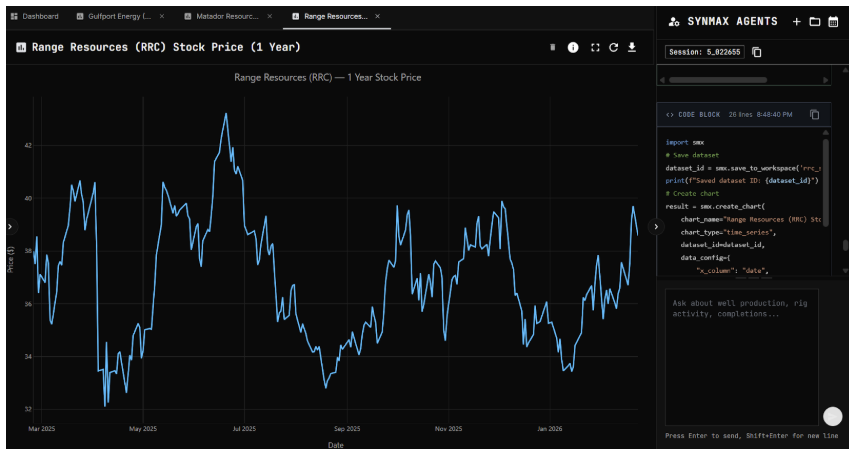This screenshot has height=451, width=853.
Task: Open chart info via the info icon
Action: click(573, 47)
